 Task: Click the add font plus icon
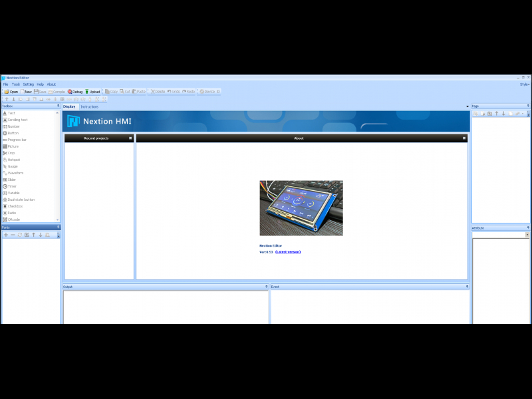[6, 235]
